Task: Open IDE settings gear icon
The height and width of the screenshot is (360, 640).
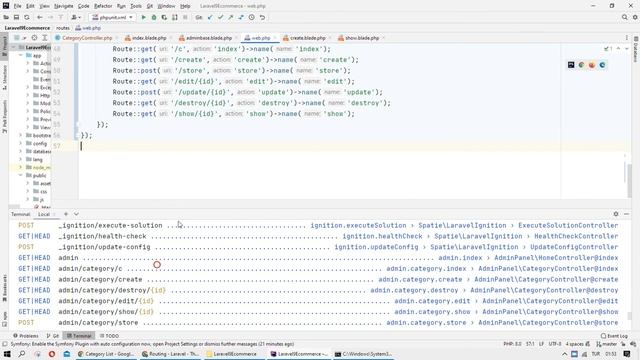Action: point(635,18)
